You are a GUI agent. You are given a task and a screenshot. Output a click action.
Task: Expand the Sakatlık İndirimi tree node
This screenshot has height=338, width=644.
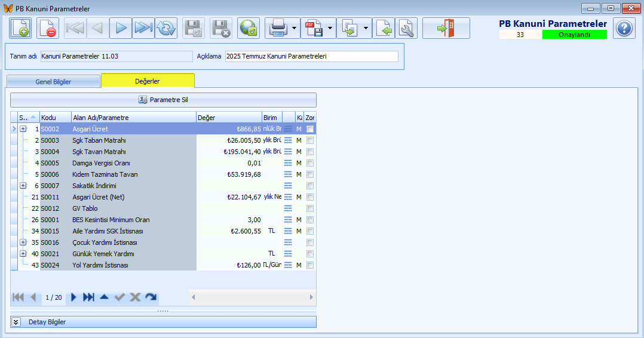click(23, 186)
